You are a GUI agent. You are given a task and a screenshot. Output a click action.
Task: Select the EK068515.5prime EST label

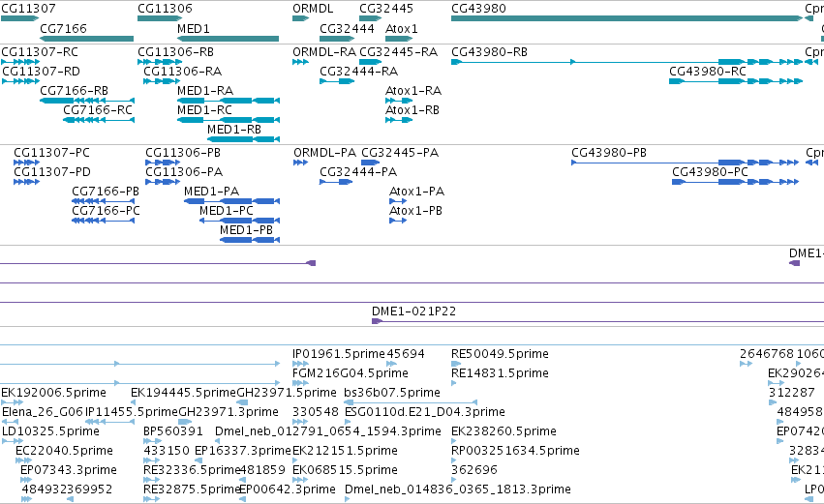tap(345, 470)
